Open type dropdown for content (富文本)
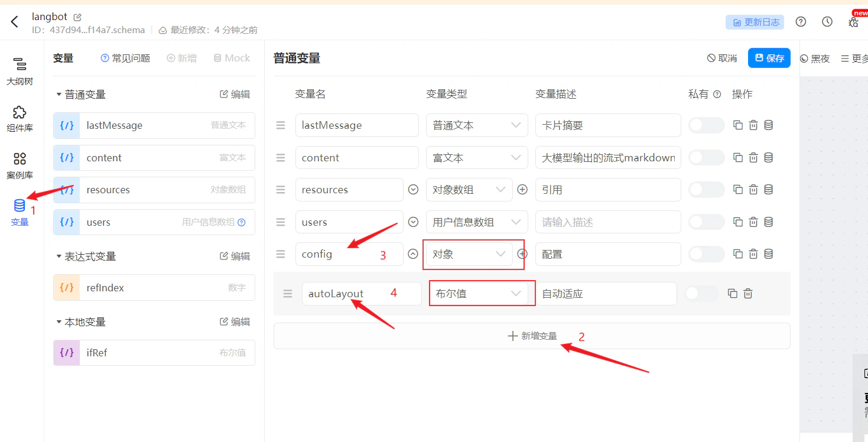Viewport: 868px width, 442px height. pyautogui.click(x=477, y=157)
